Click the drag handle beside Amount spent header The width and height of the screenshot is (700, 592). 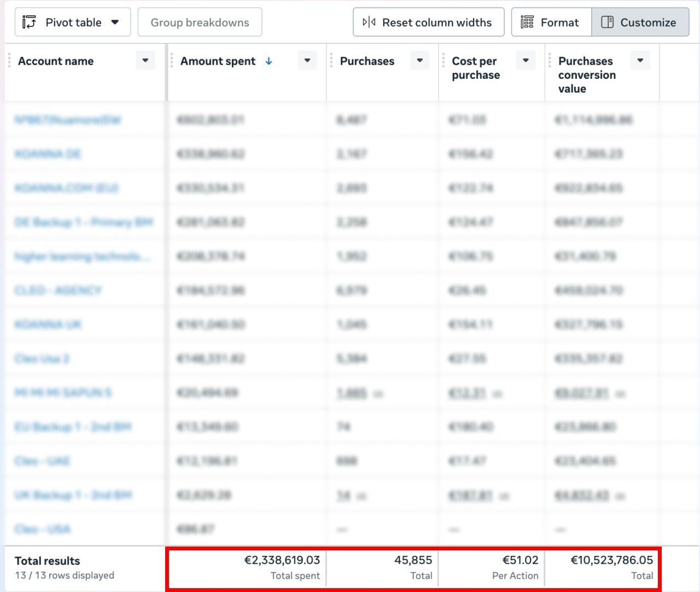(x=172, y=61)
